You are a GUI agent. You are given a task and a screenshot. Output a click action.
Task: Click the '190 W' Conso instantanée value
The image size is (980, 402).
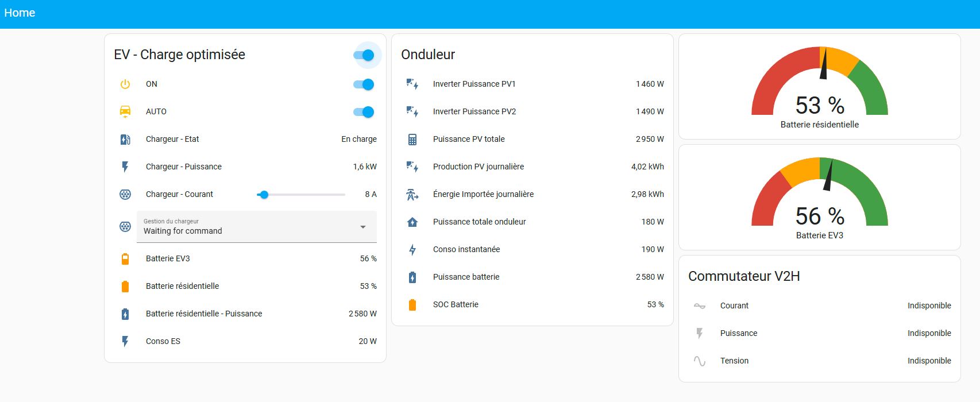coord(653,249)
